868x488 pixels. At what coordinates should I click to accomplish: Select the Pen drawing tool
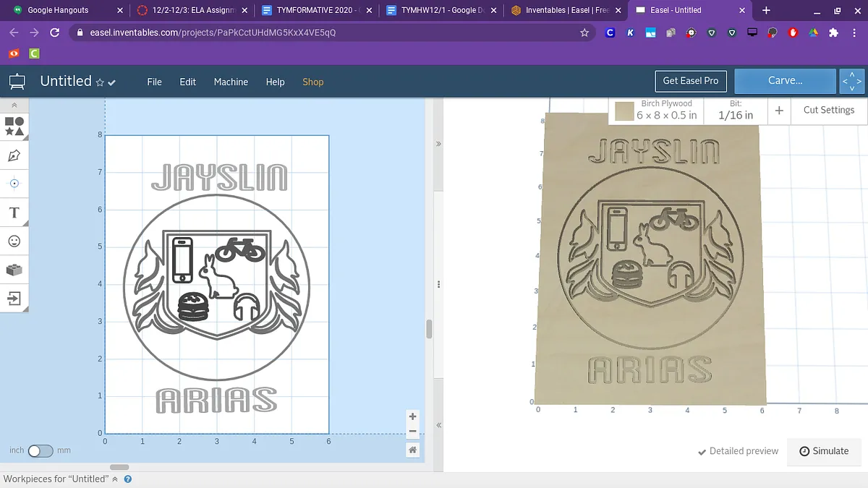coord(14,155)
